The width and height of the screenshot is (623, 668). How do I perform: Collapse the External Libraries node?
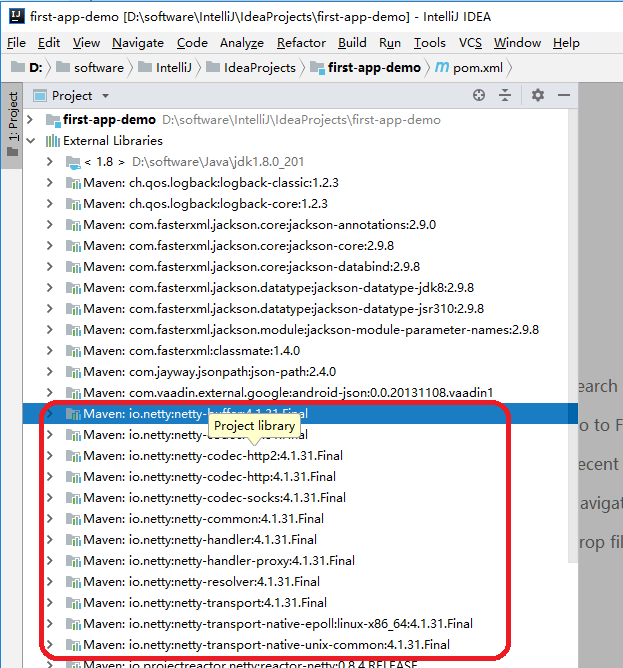pyautogui.click(x=31, y=141)
